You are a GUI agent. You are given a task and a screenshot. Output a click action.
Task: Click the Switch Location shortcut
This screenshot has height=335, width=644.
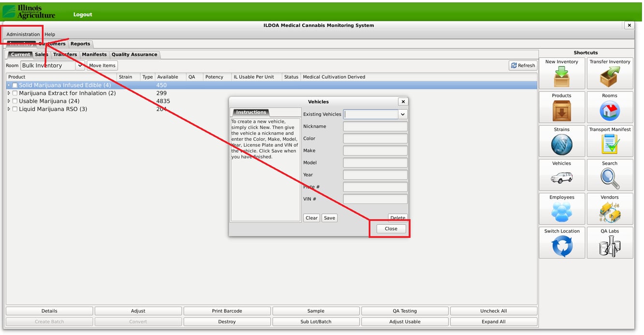click(x=561, y=242)
